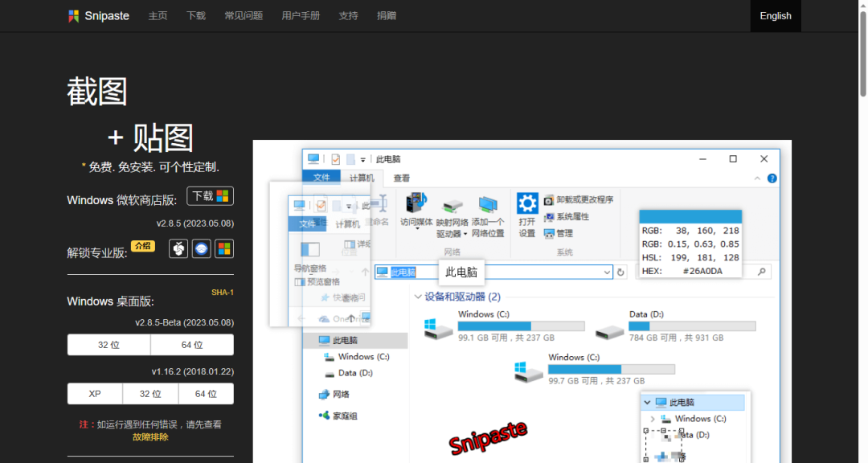Select 网络 in the navigation pane
The image size is (868, 463).
pyautogui.click(x=334, y=395)
